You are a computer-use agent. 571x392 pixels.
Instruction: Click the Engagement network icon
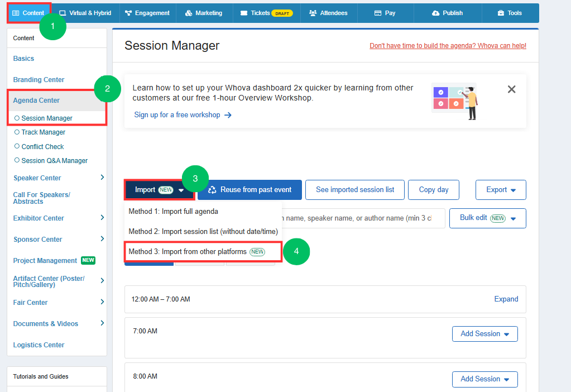128,13
